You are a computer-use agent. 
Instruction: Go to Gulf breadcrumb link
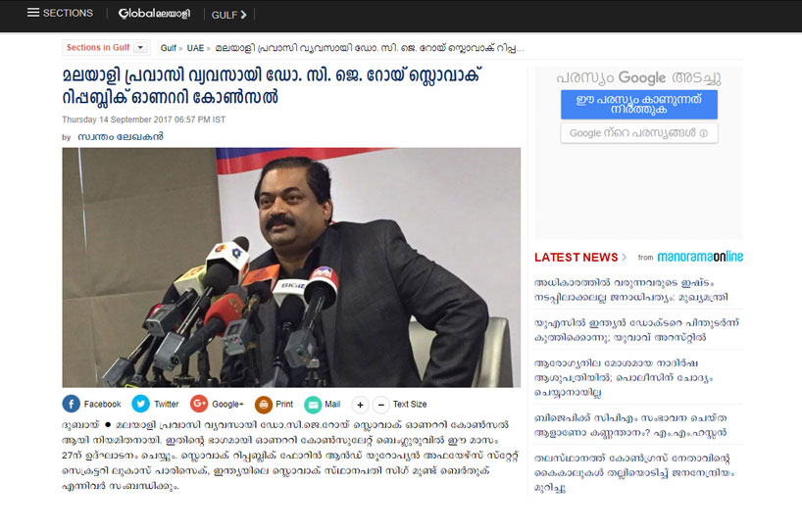[x=168, y=48]
